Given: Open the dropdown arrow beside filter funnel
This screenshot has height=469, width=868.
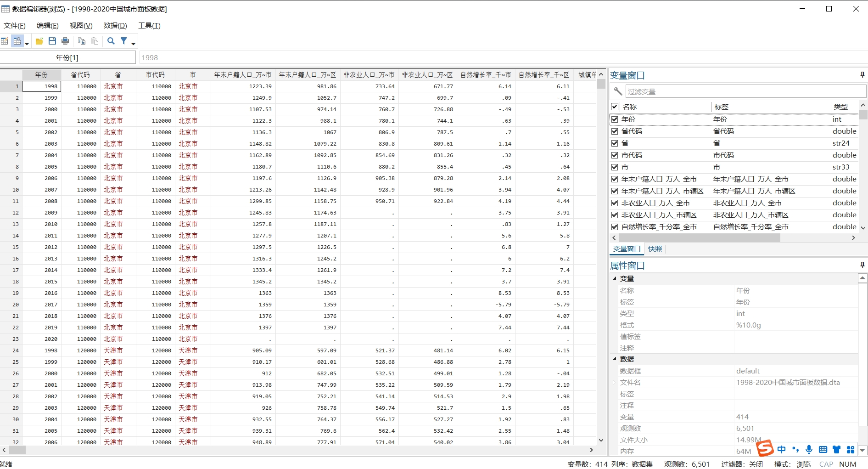Looking at the screenshot, I should click(133, 44).
